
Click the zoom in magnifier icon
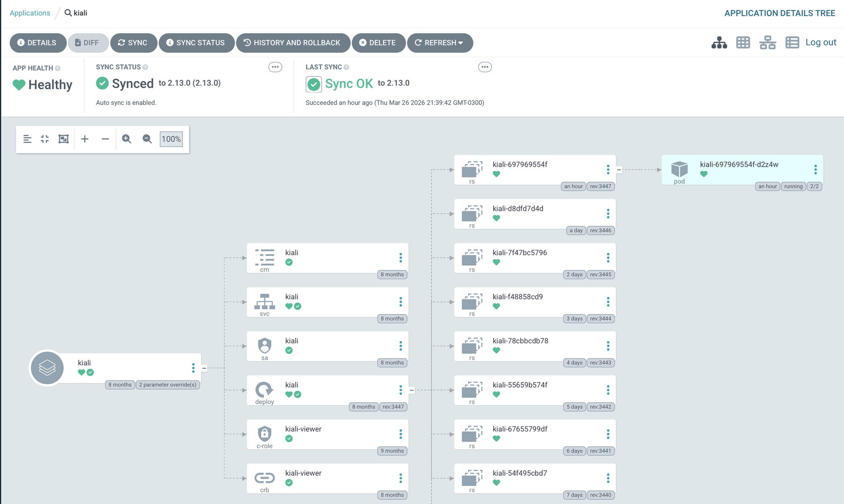pyautogui.click(x=127, y=139)
